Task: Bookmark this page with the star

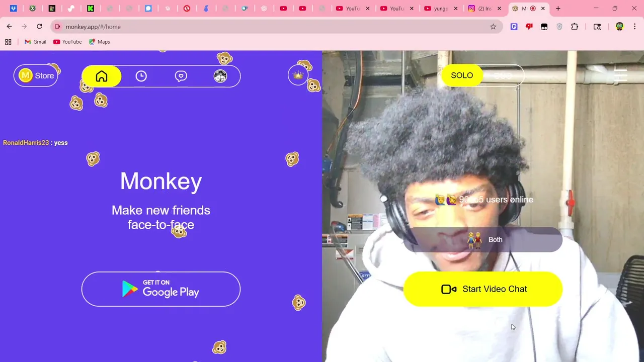Action: point(493,27)
